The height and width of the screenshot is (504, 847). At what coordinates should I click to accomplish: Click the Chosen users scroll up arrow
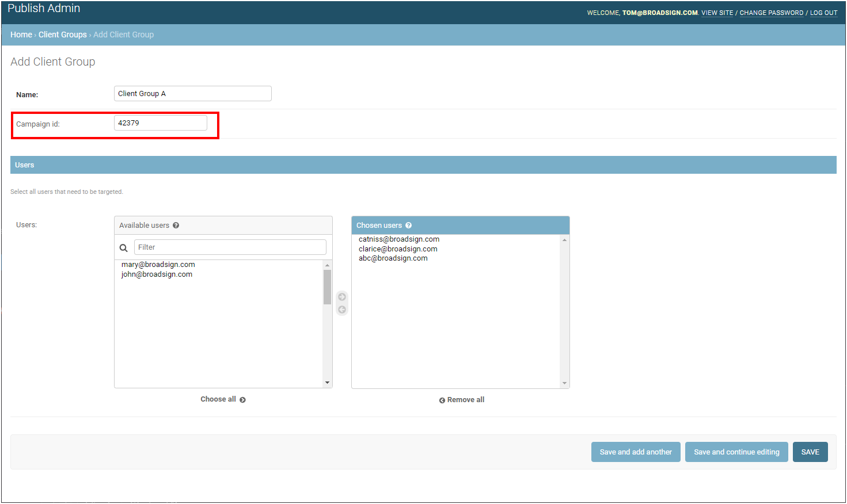tap(564, 240)
